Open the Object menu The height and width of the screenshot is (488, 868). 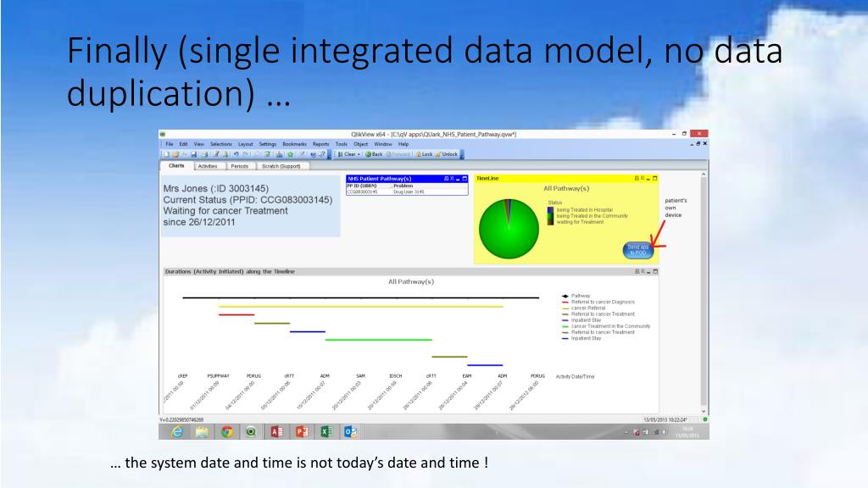point(360,144)
